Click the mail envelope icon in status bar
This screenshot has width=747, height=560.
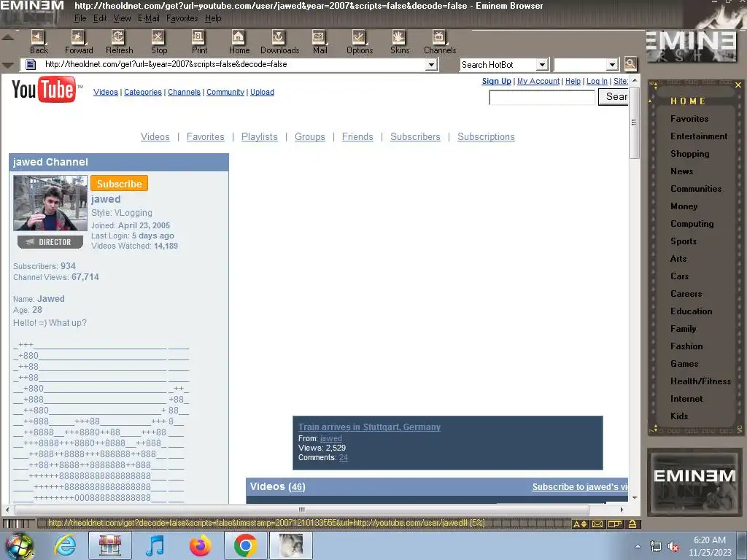[597, 524]
